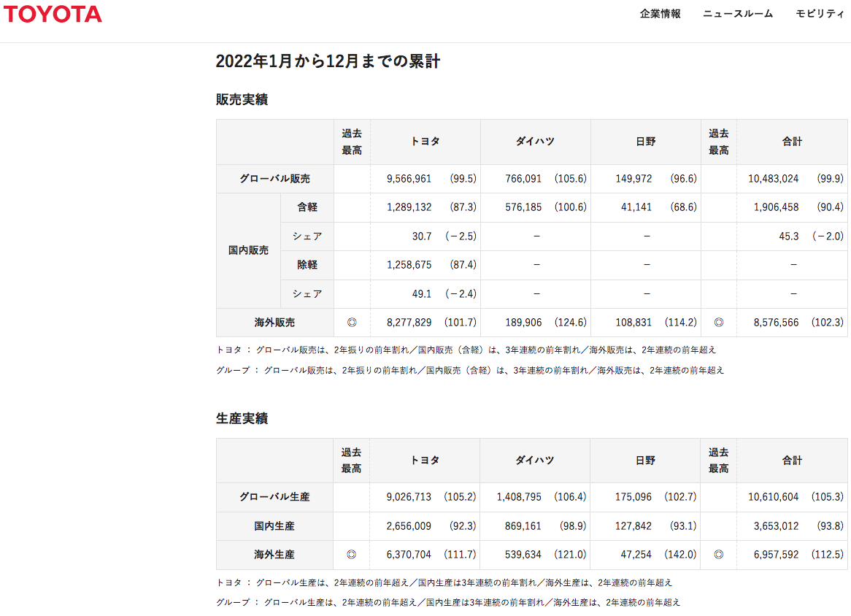Click the トヨタ production footnote line
The height and width of the screenshot is (616, 851).
[444, 583]
